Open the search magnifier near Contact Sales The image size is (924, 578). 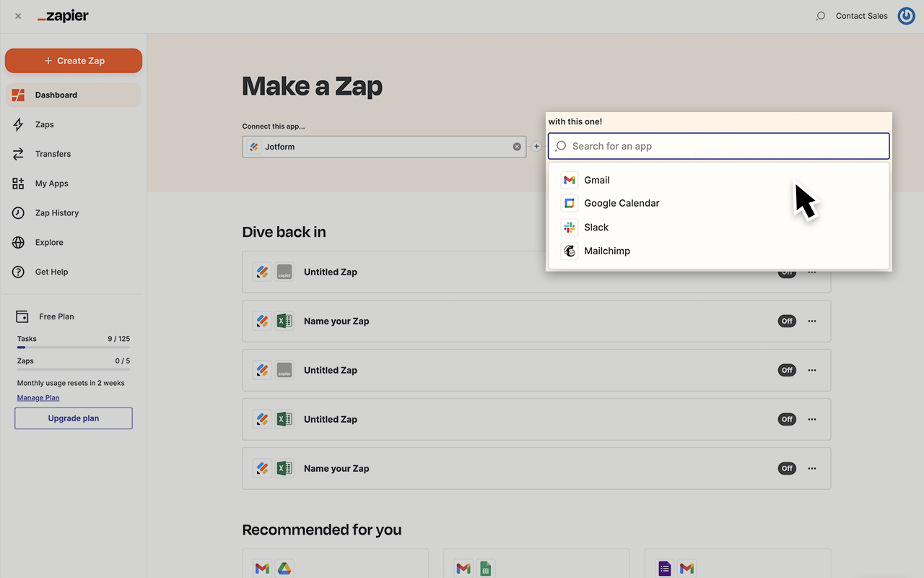[820, 15]
